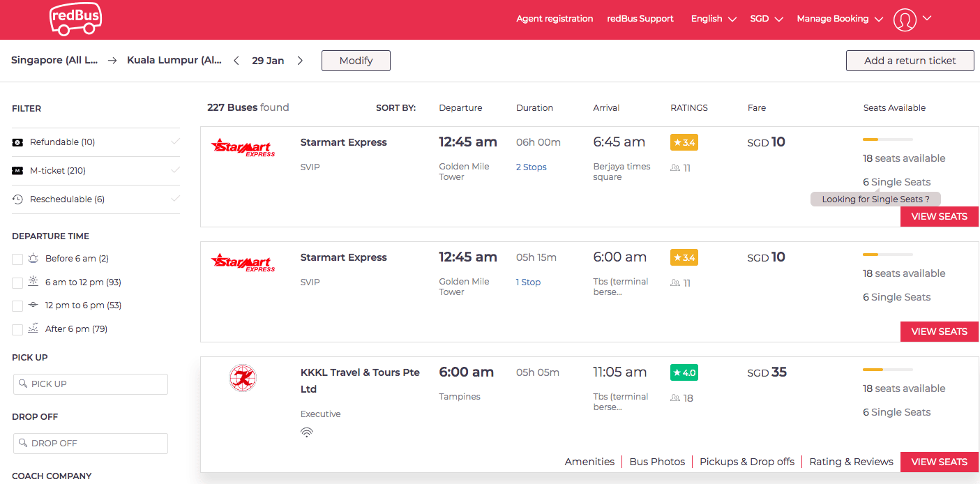Viewport: 980px width, 484px height.
Task: Open the SGD currency dropdown
Action: [767, 19]
